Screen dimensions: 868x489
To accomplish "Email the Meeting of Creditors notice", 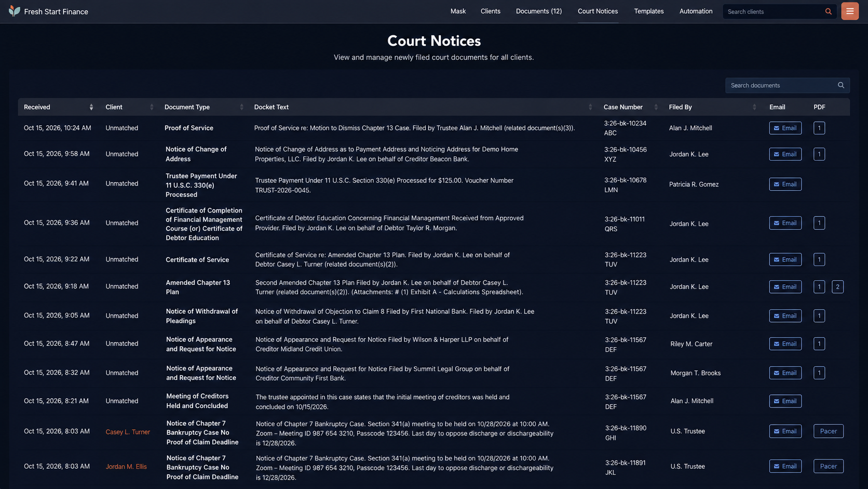I will point(785,401).
